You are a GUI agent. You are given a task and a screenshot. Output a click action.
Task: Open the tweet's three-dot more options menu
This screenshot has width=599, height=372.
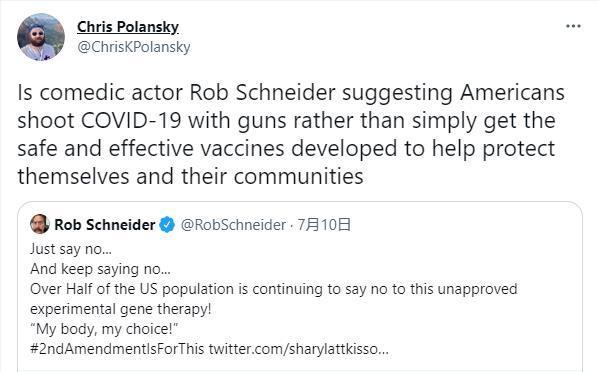coord(573,26)
